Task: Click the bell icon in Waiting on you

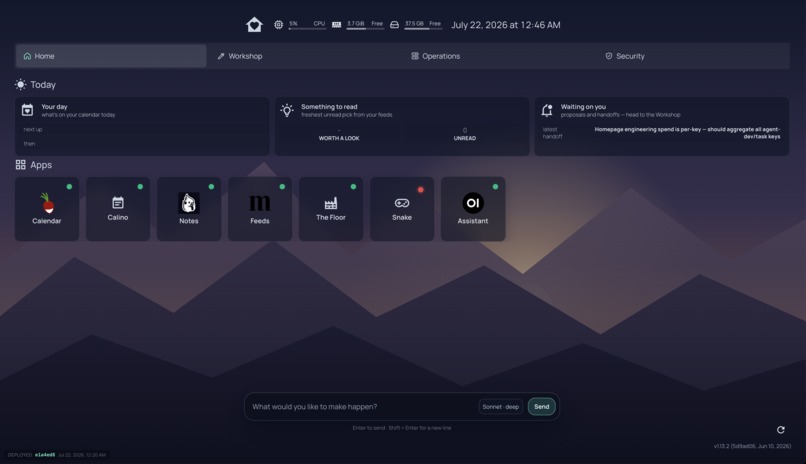Action: click(546, 110)
